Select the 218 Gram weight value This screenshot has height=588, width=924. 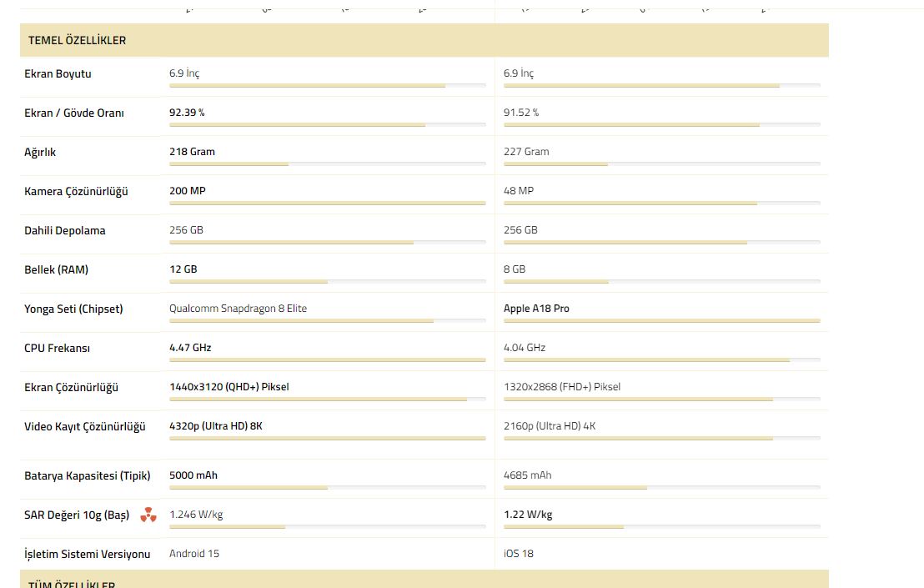[192, 152]
